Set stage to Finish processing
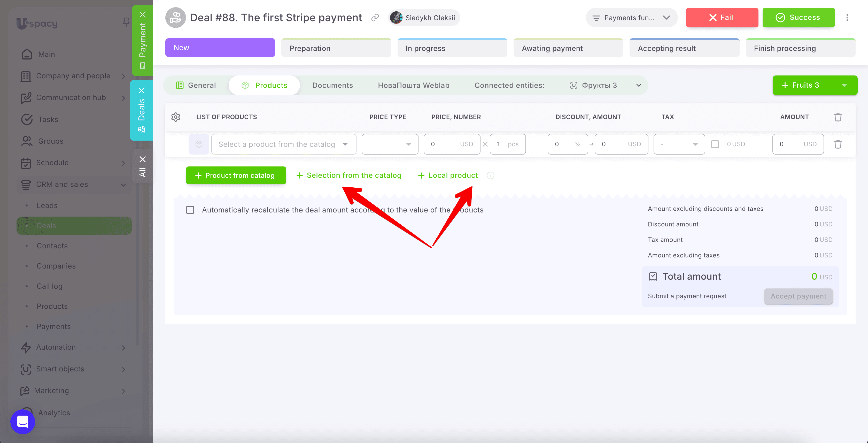 800,48
